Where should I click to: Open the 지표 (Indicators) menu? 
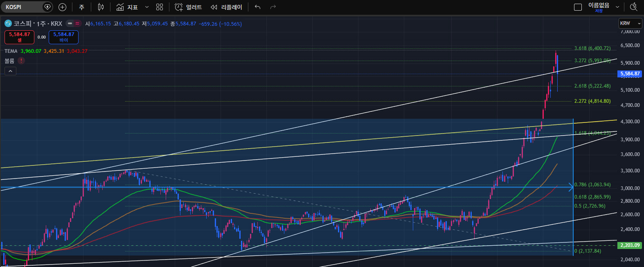click(127, 7)
